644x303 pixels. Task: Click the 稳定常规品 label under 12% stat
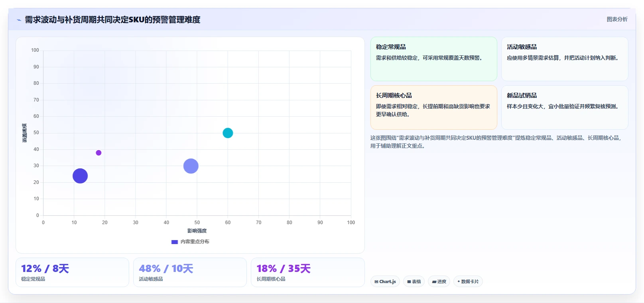pyautogui.click(x=33, y=279)
